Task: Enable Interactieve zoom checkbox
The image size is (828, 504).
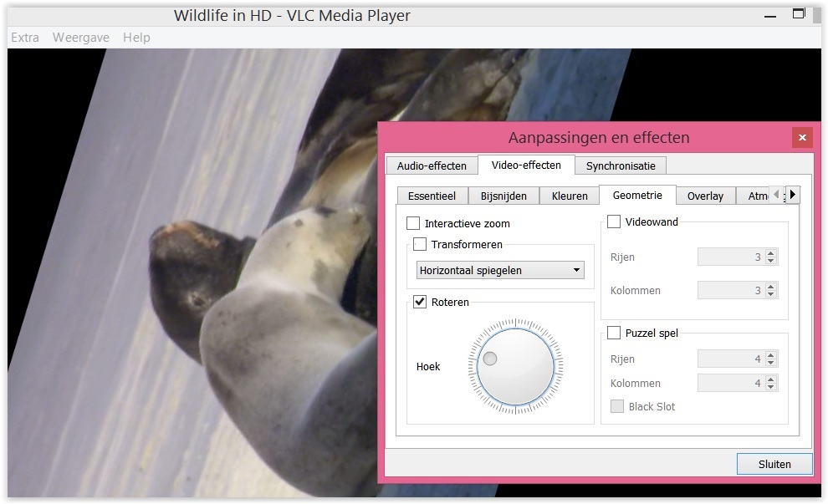Action: 413,223
